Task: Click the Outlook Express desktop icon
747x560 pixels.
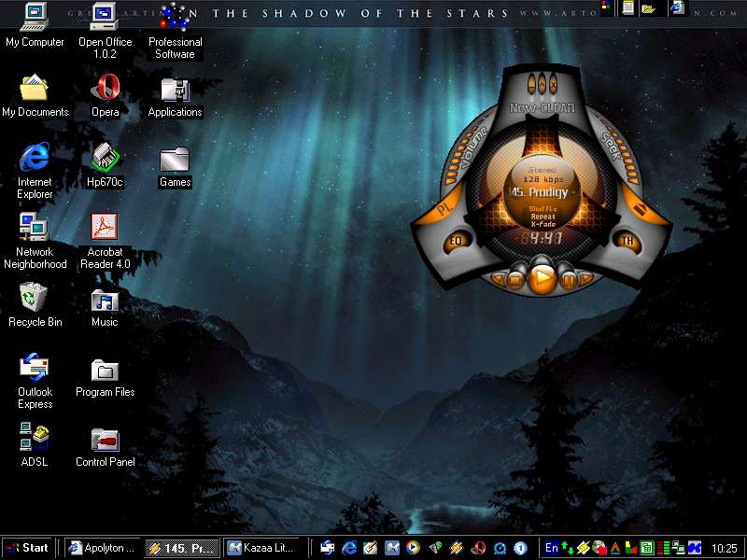Action: click(35, 367)
